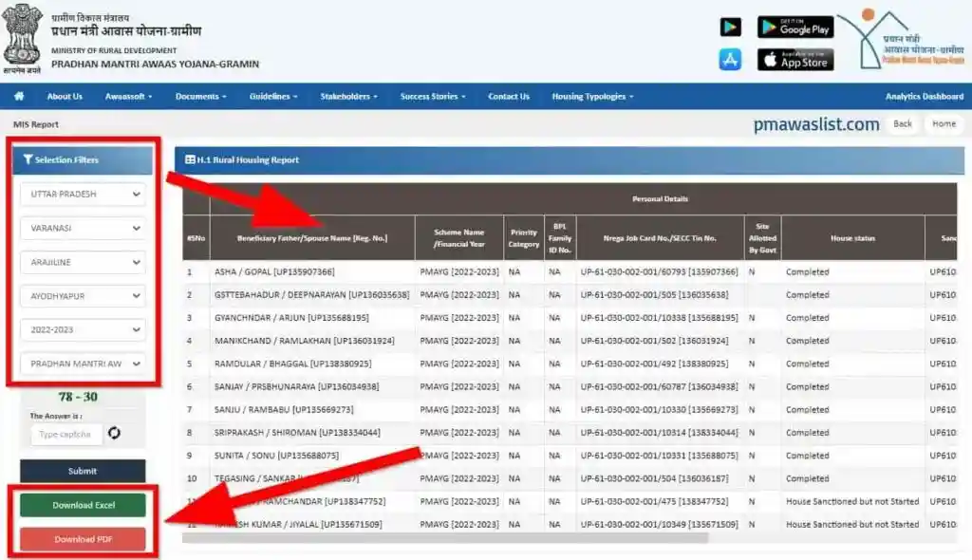Click the Submit button
The height and width of the screenshot is (560, 972).
click(x=83, y=471)
